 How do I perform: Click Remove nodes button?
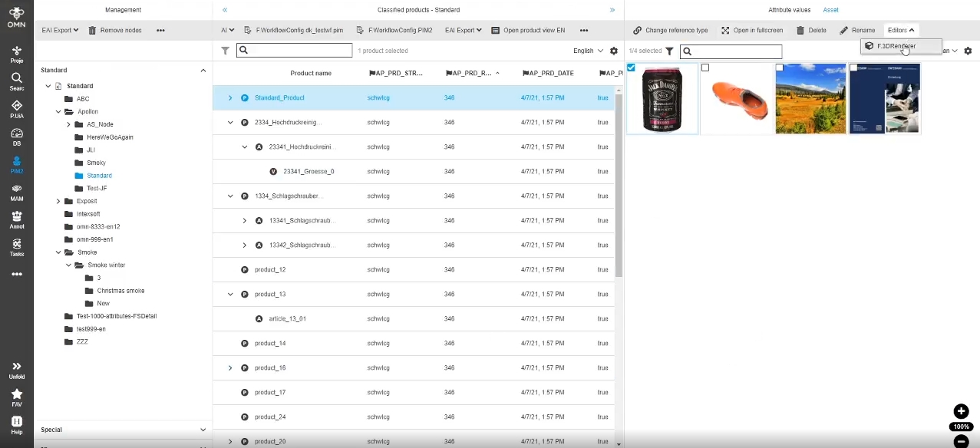click(x=115, y=31)
